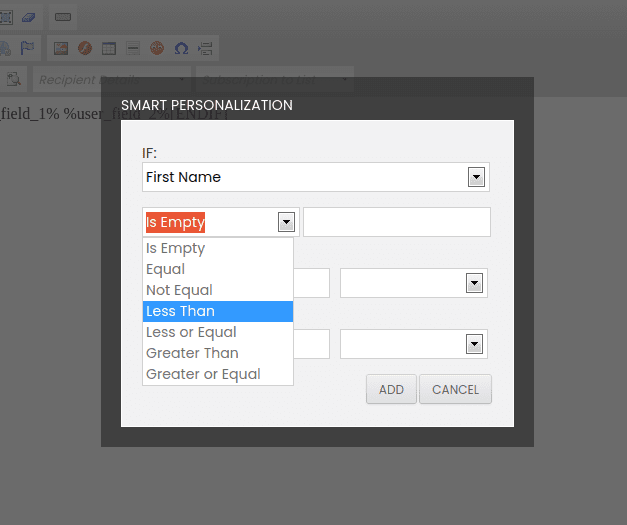Insert a table from the toolbar
This screenshot has height=525, width=627.
[x=109, y=48]
